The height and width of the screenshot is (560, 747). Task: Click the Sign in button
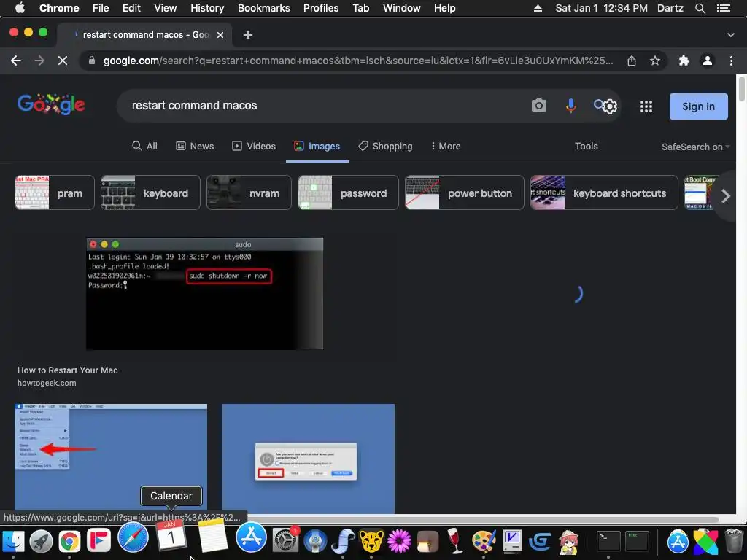click(x=698, y=106)
